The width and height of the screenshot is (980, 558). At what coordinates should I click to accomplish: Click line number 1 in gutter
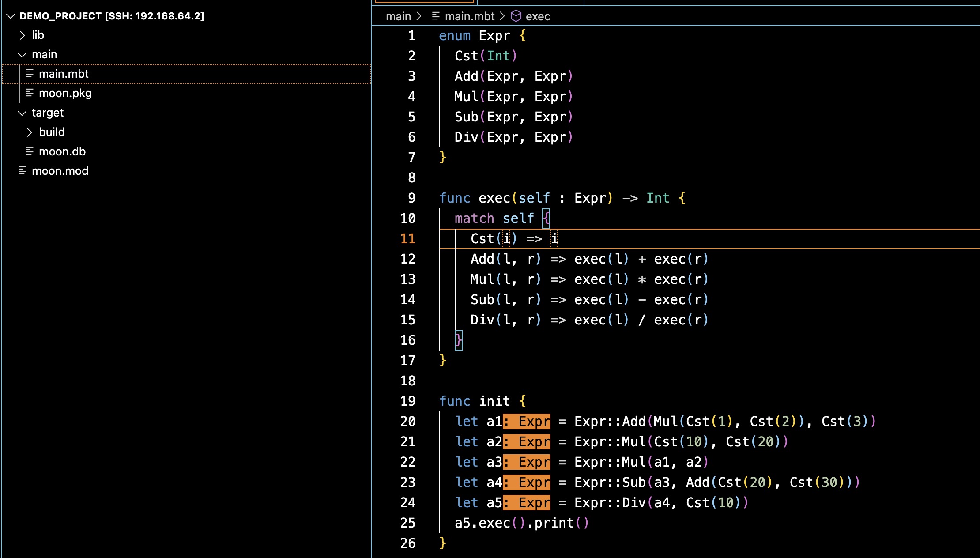point(412,36)
